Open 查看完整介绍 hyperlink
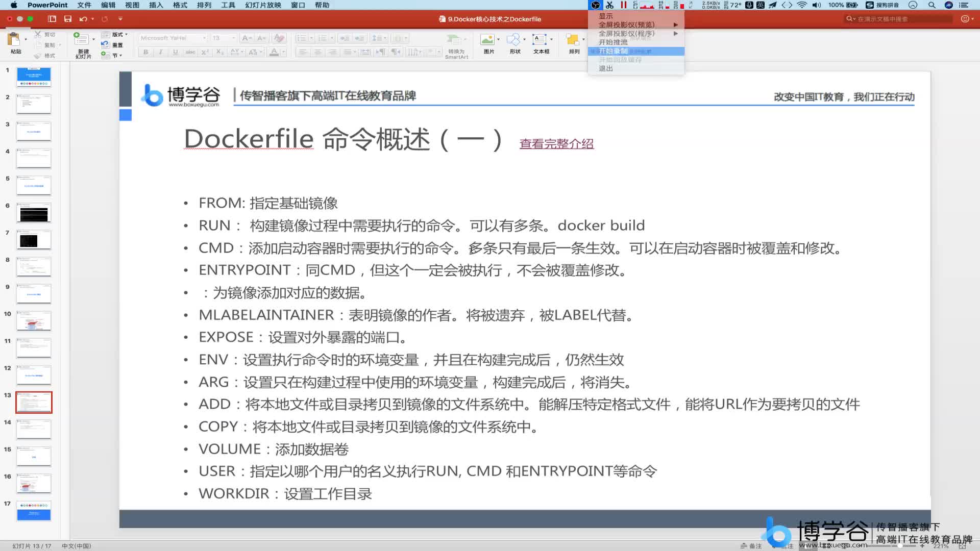The height and width of the screenshot is (551, 980). click(x=556, y=143)
